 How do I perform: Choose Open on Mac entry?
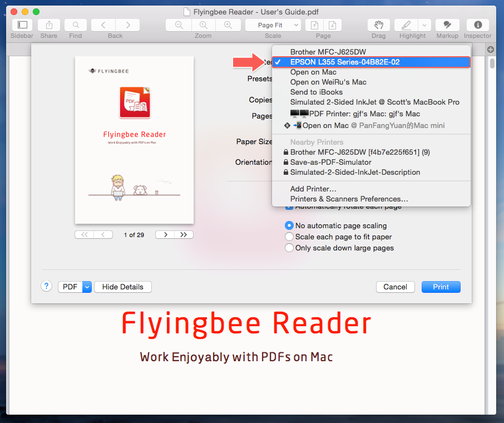click(371, 72)
